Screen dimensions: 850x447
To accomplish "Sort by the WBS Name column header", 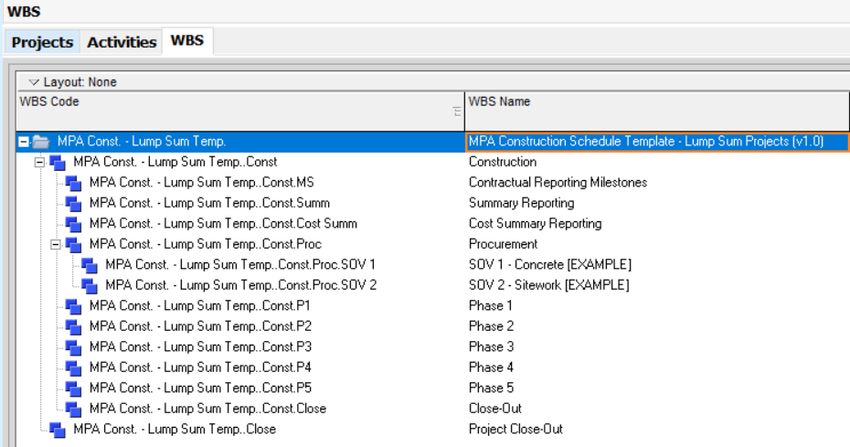I will pyautogui.click(x=657, y=111).
